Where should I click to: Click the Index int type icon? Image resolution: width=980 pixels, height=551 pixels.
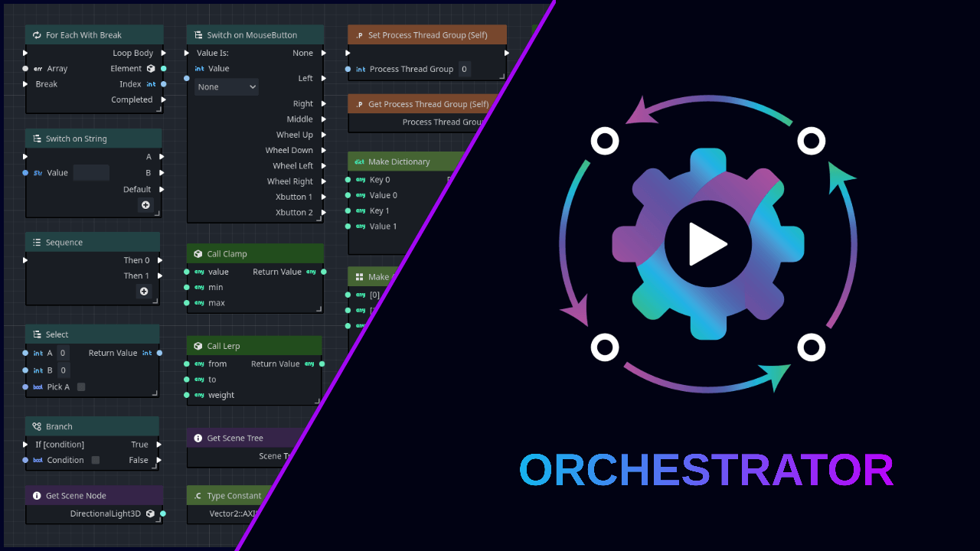pyautogui.click(x=151, y=84)
